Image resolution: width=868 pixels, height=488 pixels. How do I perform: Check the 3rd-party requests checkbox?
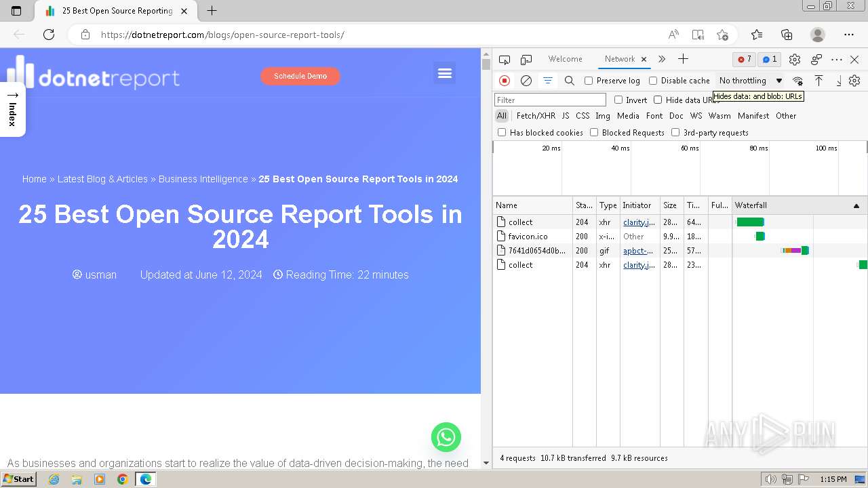(x=675, y=132)
